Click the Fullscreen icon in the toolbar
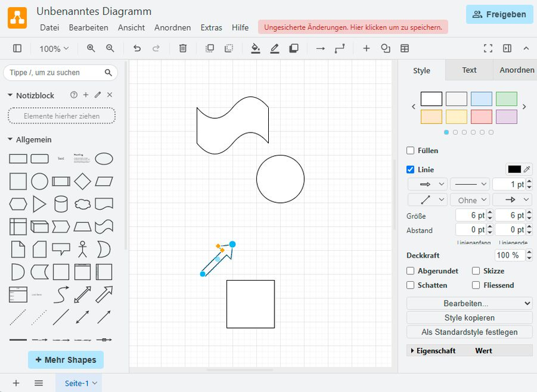537x392 pixels. click(x=488, y=48)
